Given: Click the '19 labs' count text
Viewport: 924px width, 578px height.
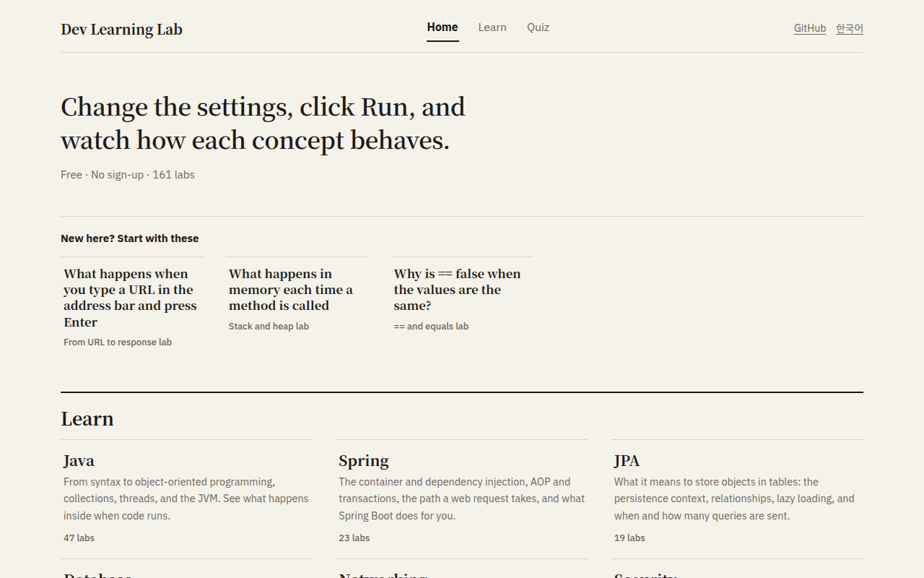Looking at the screenshot, I should pyautogui.click(x=629, y=538).
